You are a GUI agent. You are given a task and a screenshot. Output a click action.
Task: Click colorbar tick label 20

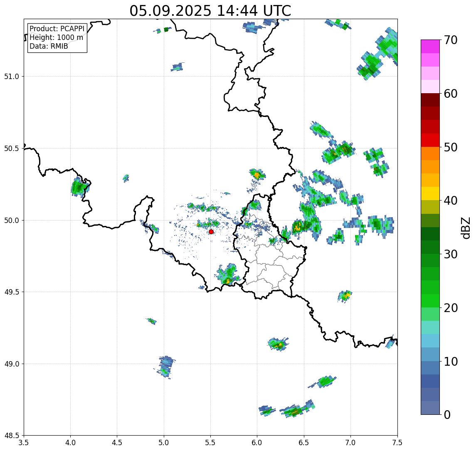pos(450,307)
